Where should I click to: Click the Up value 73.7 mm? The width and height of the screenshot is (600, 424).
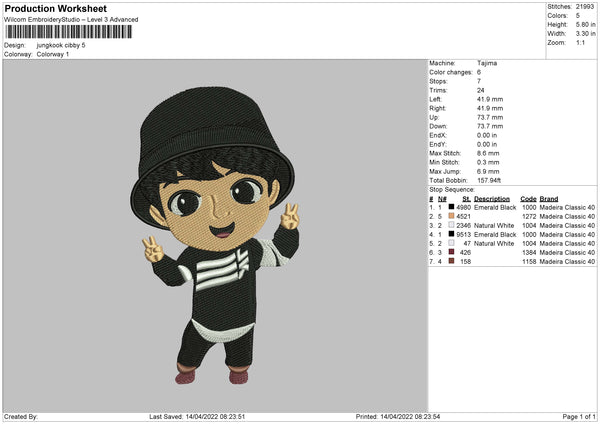tap(490, 117)
